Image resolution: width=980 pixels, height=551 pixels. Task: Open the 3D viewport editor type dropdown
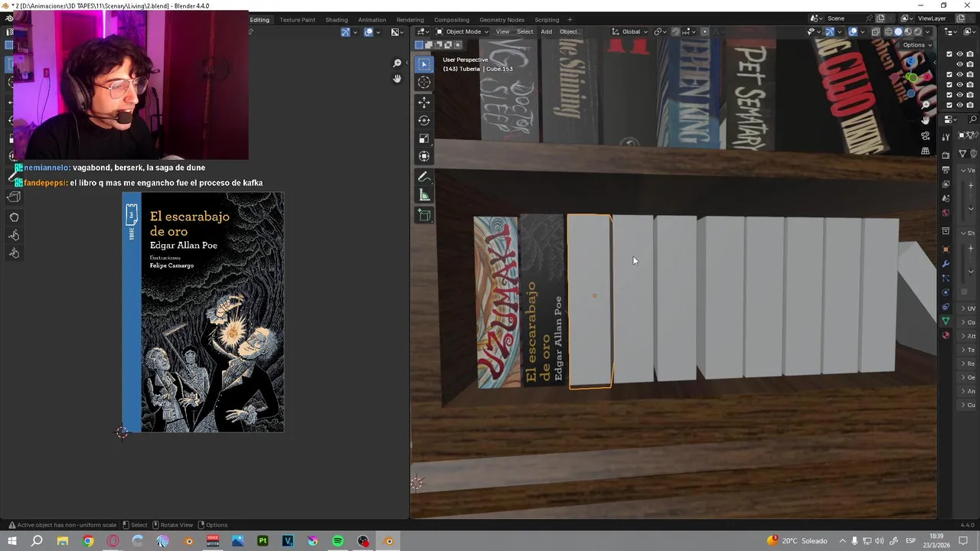click(x=422, y=31)
